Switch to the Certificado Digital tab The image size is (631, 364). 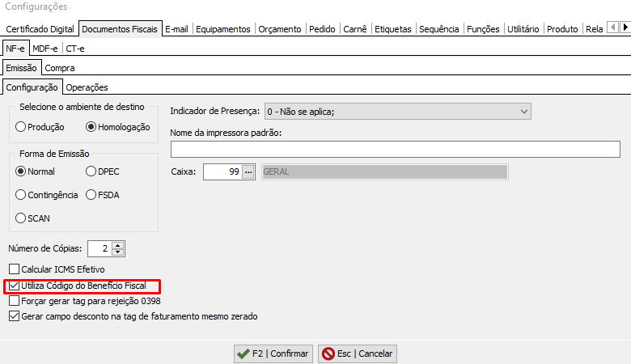point(40,29)
